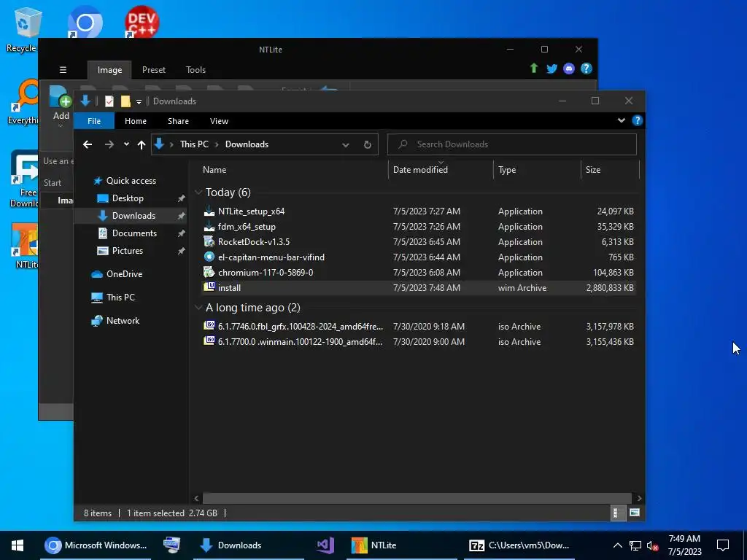Viewport: 747px width, 560px height.
Task: Expand the Explorer ribbon chevron
Action: pyautogui.click(x=622, y=120)
